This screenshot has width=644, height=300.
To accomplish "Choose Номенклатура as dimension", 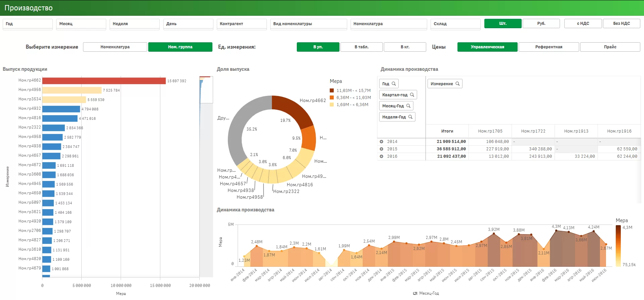I will pos(115,47).
